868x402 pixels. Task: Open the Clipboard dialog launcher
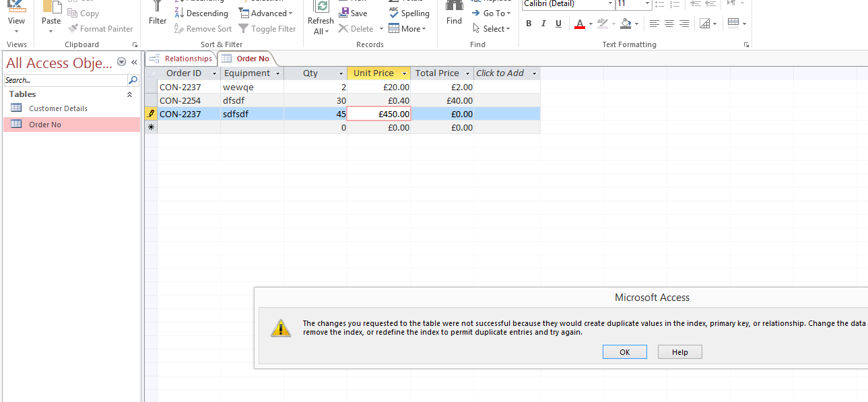point(135,44)
